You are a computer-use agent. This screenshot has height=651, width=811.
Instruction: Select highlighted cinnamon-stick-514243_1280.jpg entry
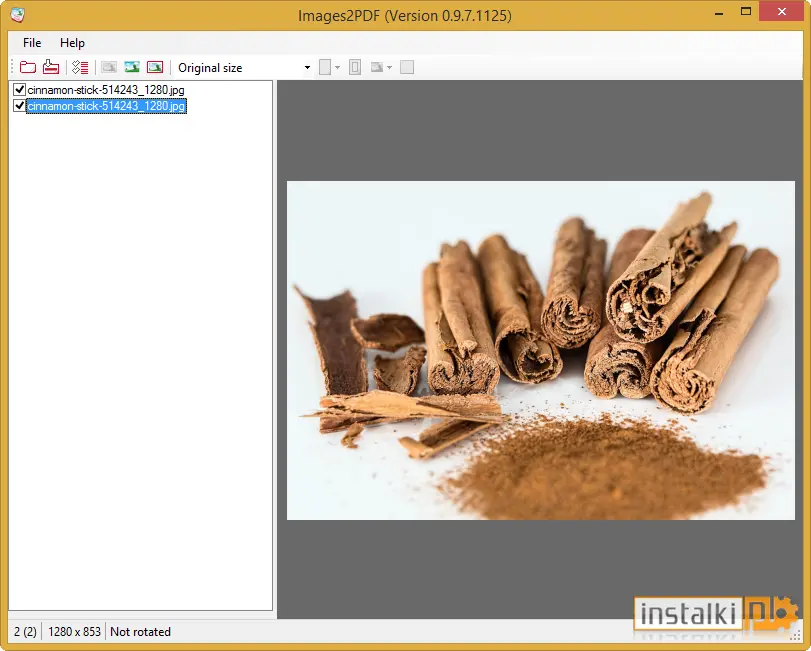coord(106,106)
